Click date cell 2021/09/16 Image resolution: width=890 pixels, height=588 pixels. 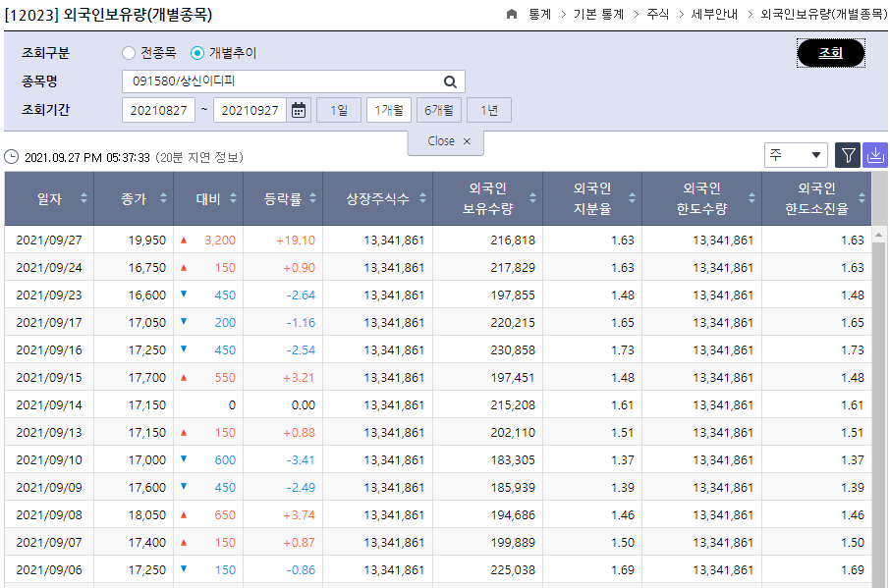(49, 349)
